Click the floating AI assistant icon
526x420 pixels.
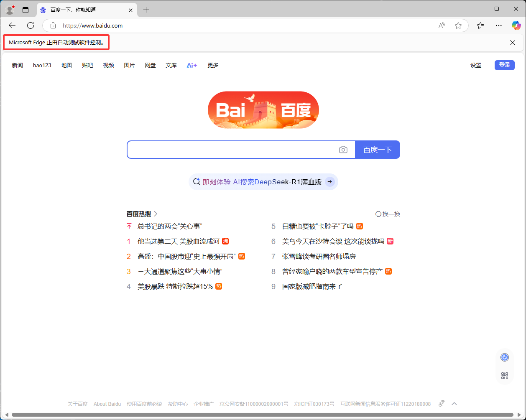(505, 357)
